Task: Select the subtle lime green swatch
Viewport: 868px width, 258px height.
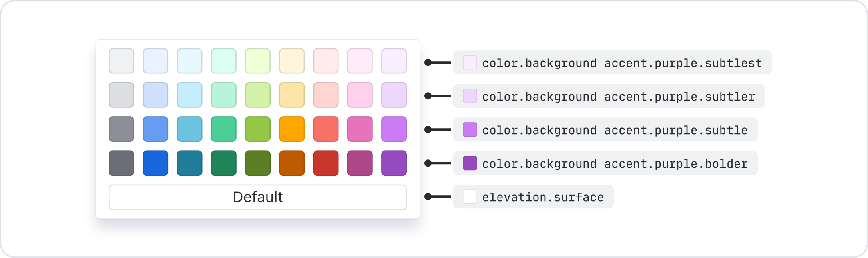Action: tap(258, 129)
